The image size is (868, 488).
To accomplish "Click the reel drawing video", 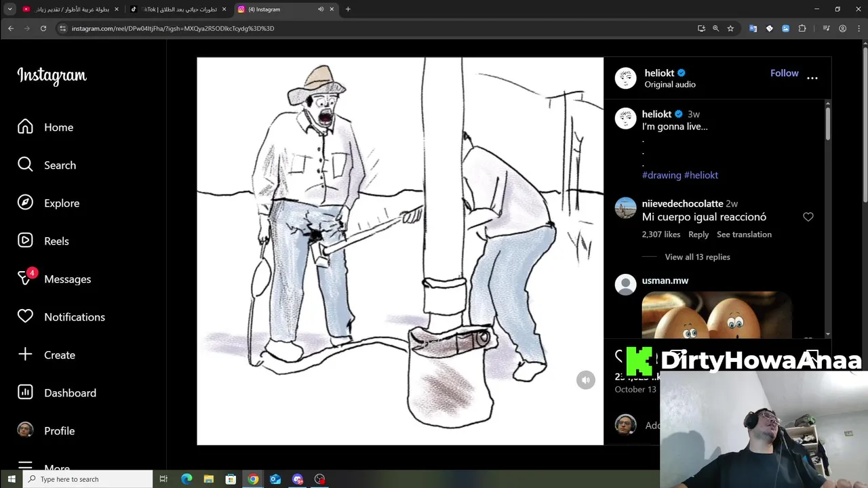I will tap(400, 251).
